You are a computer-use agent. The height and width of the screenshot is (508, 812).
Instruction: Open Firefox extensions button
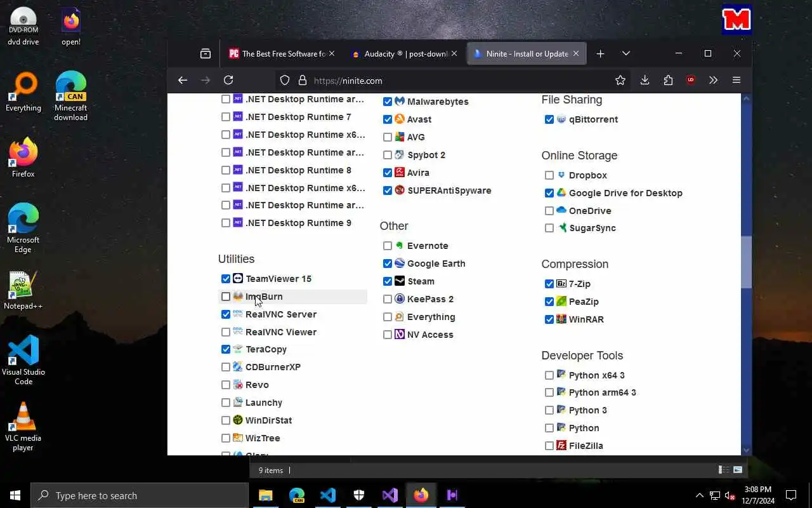pos(668,80)
